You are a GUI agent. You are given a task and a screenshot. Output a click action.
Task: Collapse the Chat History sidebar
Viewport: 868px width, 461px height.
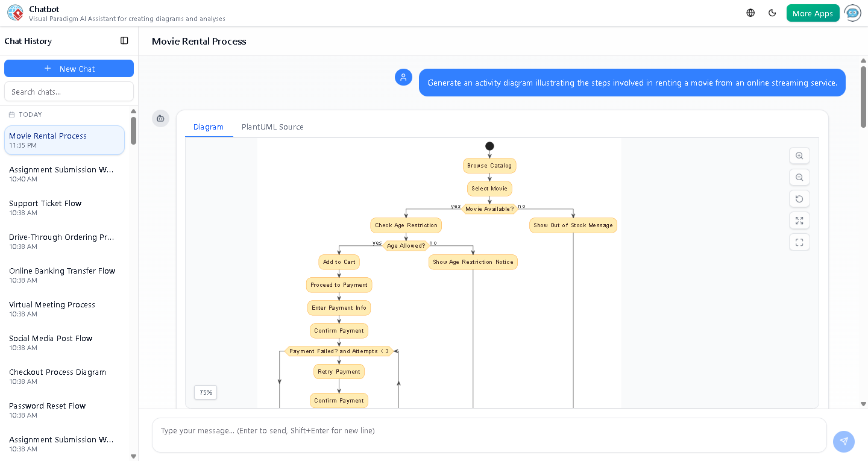click(124, 40)
